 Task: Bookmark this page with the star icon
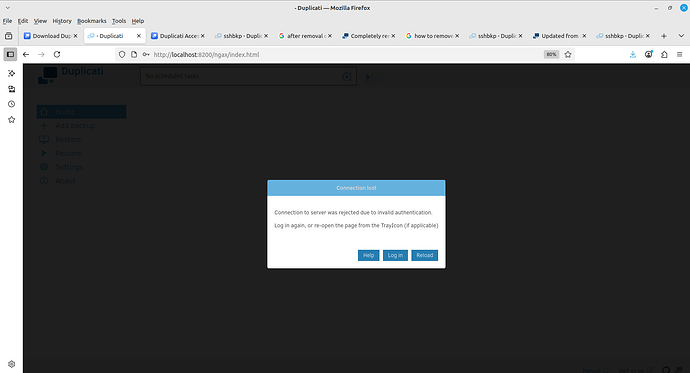click(568, 55)
